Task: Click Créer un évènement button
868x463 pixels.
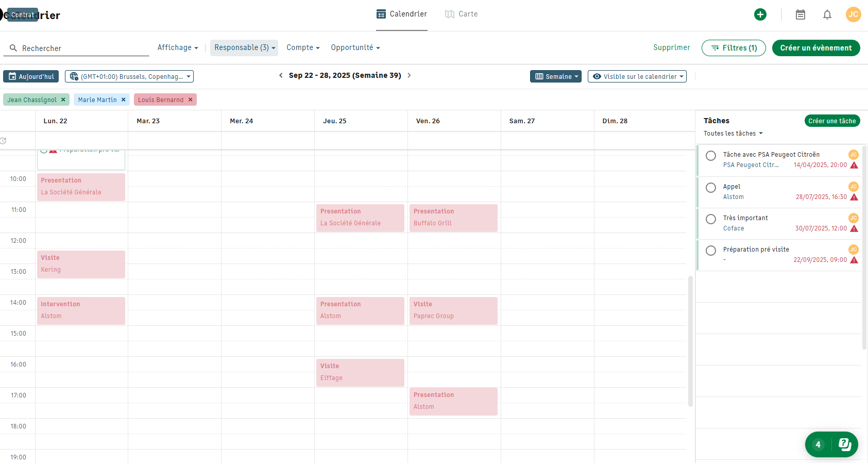Action: pyautogui.click(x=815, y=48)
